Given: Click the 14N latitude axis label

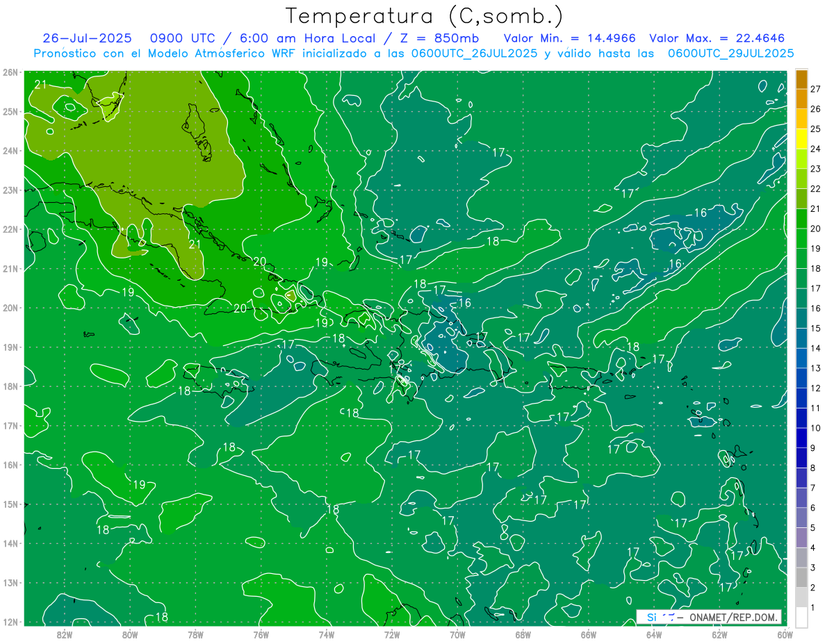Looking at the screenshot, I should (10, 543).
